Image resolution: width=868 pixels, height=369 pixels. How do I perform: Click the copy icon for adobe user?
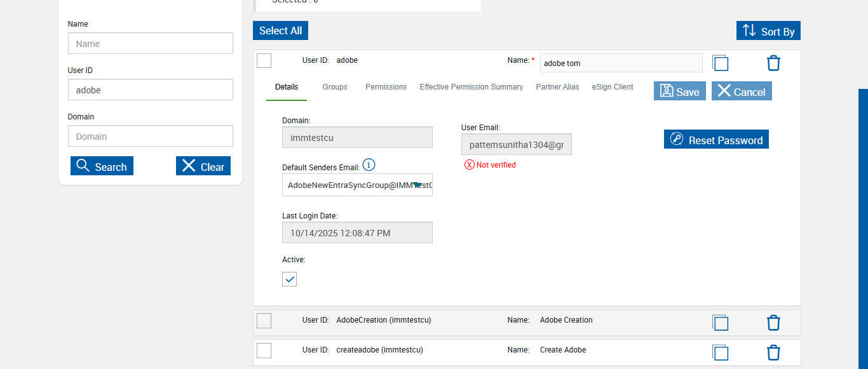click(x=720, y=63)
